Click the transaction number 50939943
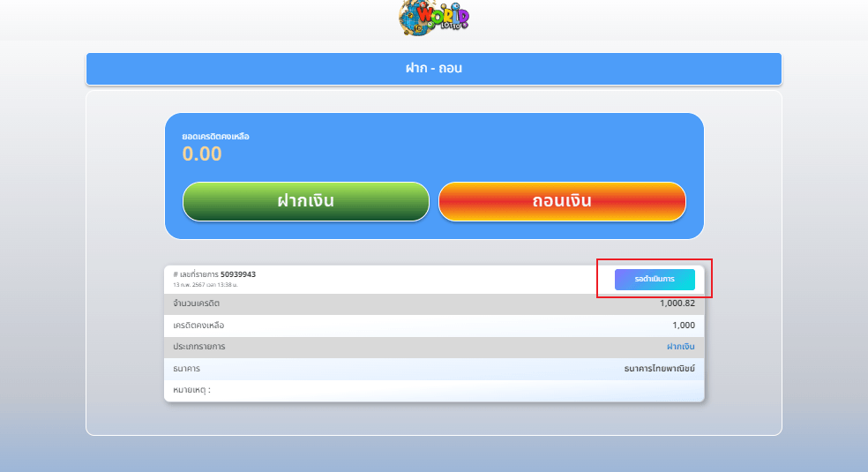The image size is (868, 472). (238, 274)
